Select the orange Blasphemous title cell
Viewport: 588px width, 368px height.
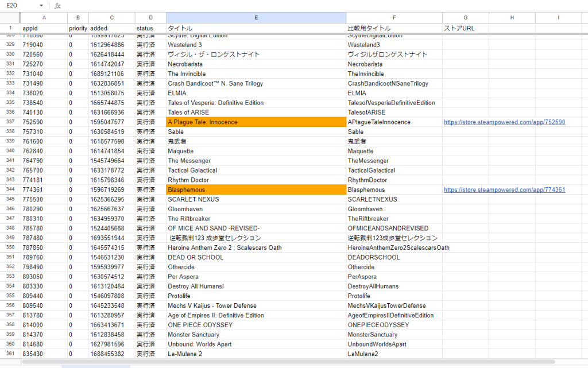[256, 190]
